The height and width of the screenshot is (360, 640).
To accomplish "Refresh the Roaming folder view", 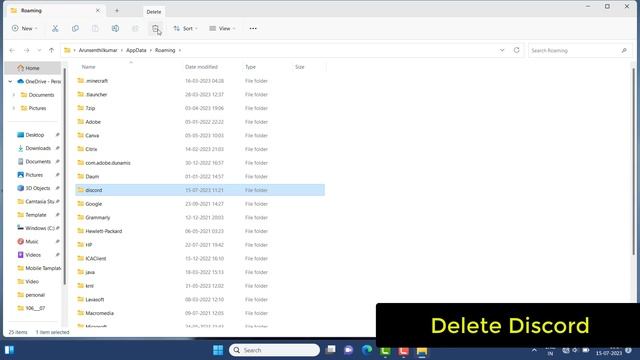I will 516,50.
